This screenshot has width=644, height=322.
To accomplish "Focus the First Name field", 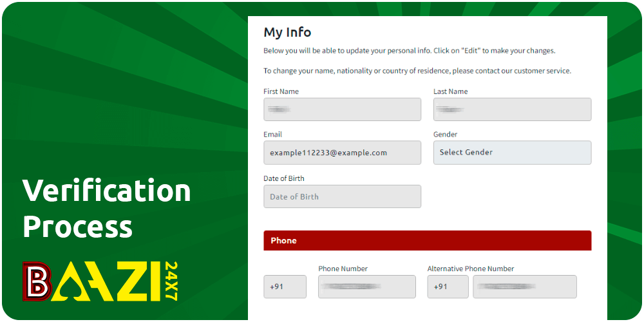I will click(x=342, y=109).
